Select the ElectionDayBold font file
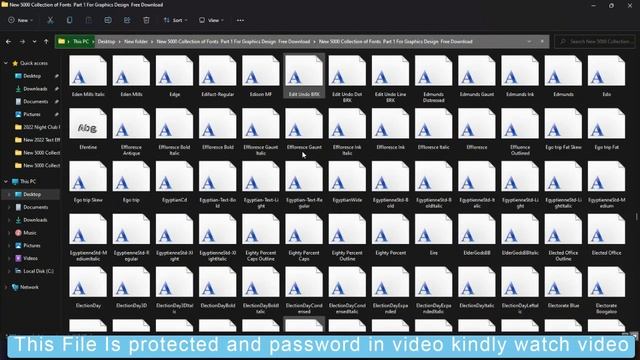Viewport: 640px width, 360px height. click(218, 287)
